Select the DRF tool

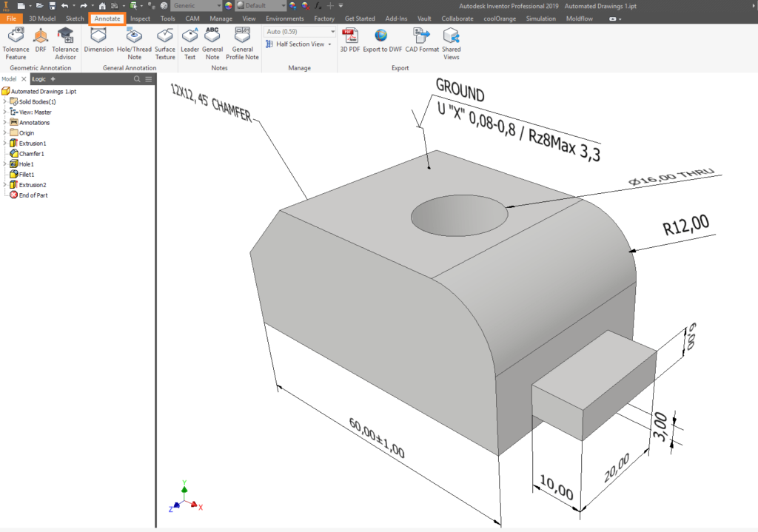(41, 40)
